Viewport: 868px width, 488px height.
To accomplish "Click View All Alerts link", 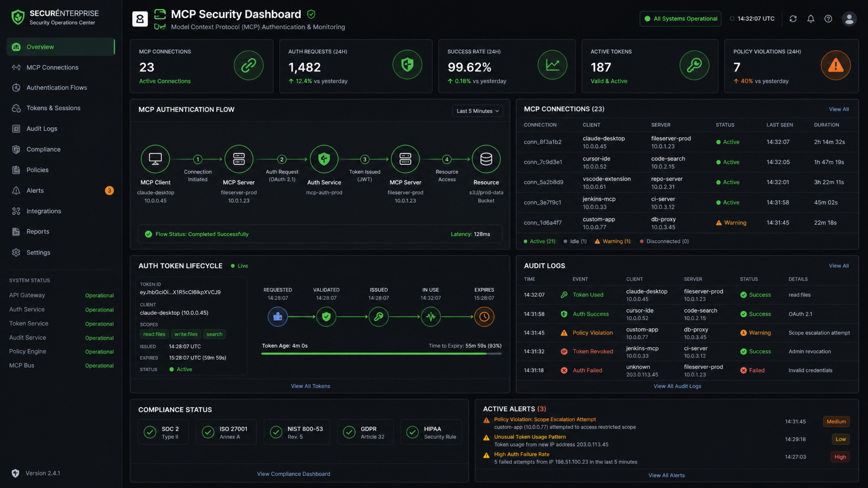I will pyautogui.click(x=666, y=475).
